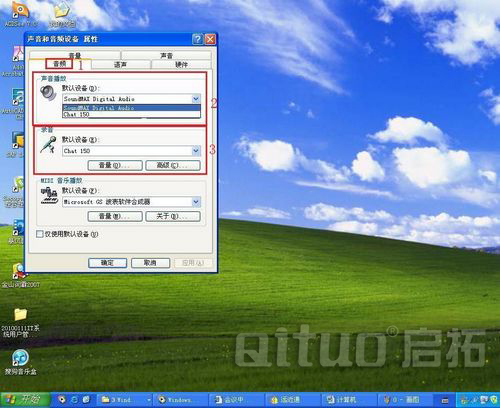500x408 pixels.
Task: Click 高级 button in 录音 section
Action: pyautogui.click(x=173, y=165)
